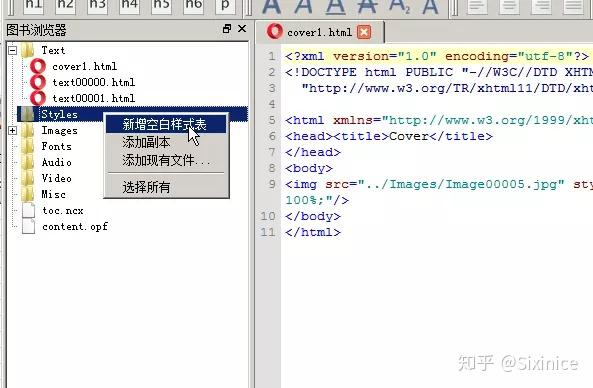593x388 pixels.
Task: Switch to the cover1.html editor tab
Action: pos(320,33)
